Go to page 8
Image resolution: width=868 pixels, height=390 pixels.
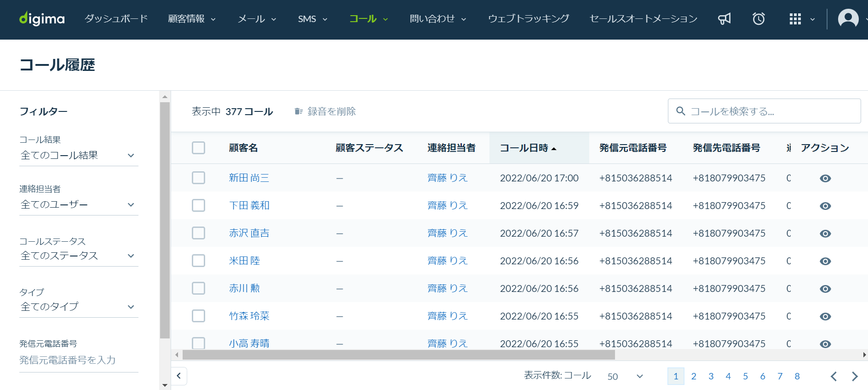797,376
